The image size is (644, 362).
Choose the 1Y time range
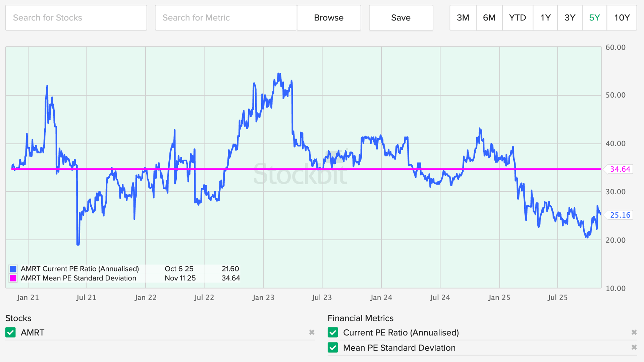[x=545, y=18]
